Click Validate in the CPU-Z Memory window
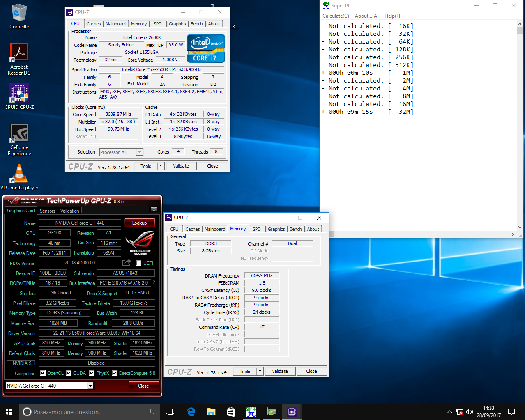 280,371
